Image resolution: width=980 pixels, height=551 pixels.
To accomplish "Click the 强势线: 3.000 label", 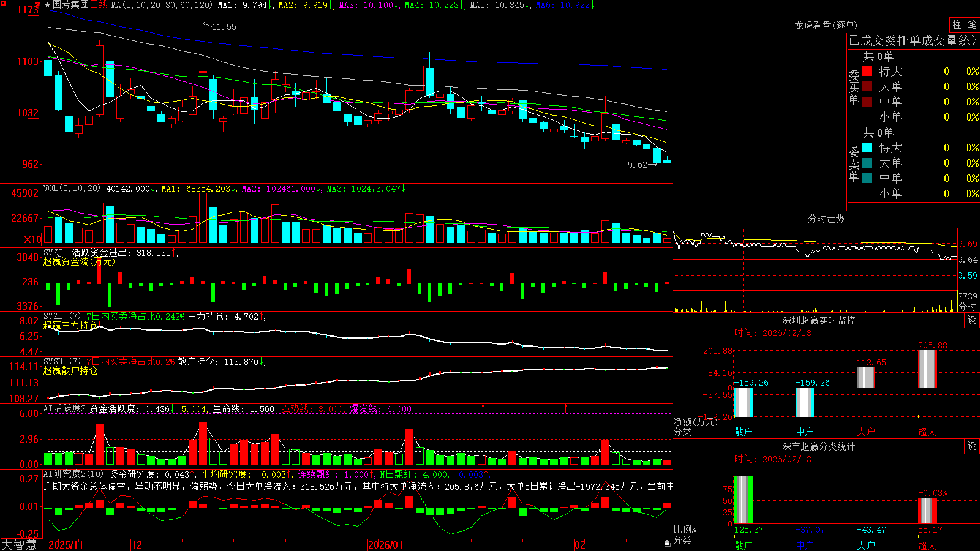I will [x=313, y=408].
